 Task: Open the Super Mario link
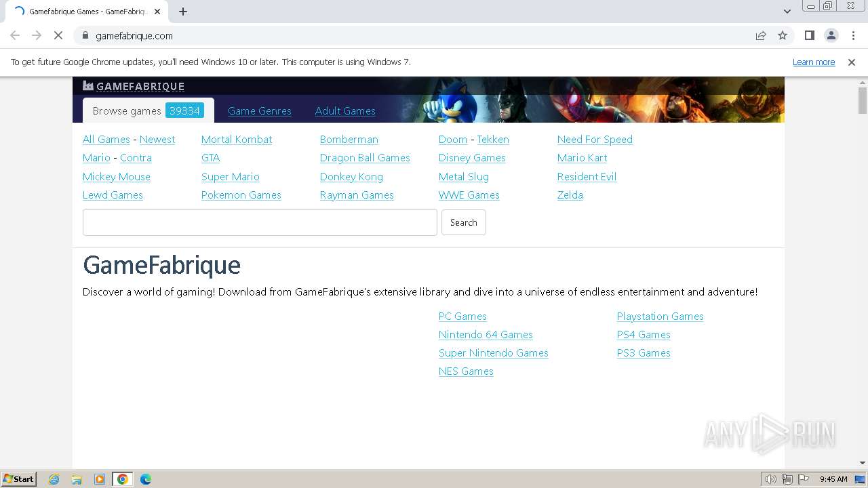(x=231, y=177)
